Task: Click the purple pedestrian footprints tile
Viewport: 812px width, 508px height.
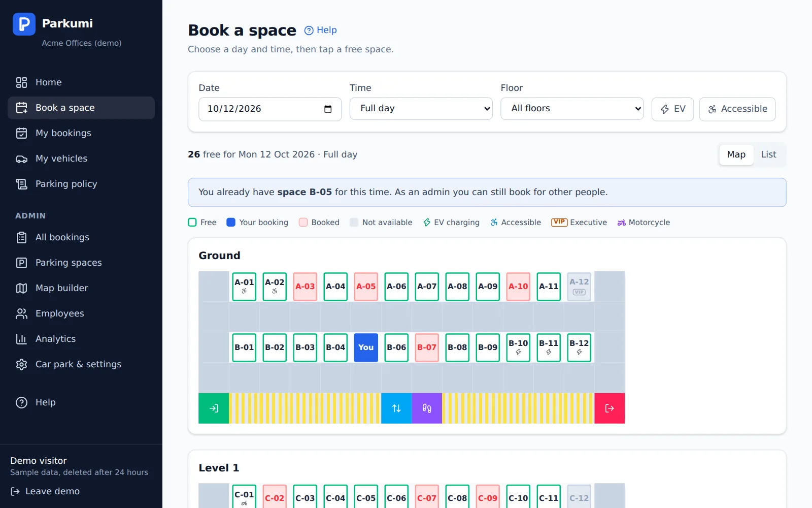Action: [x=427, y=408]
